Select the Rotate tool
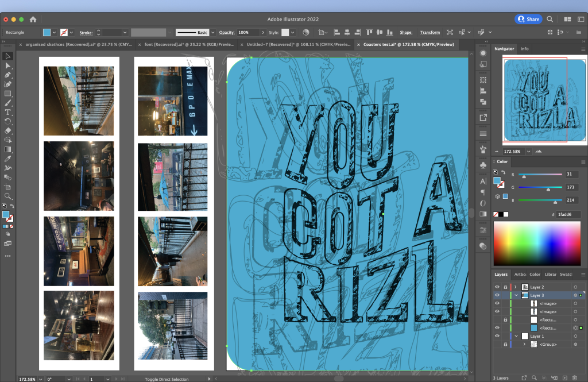 click(7, 122)
